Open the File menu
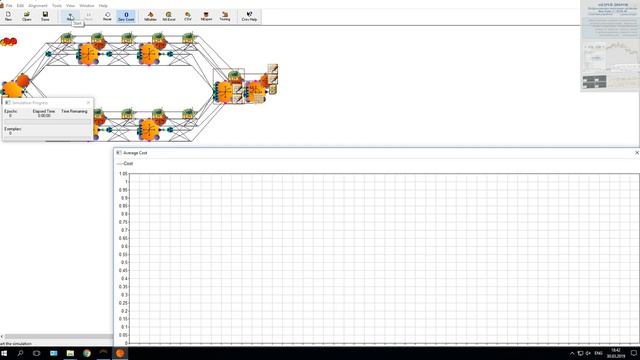Screen dimensions: 640x360 [9, 5]
